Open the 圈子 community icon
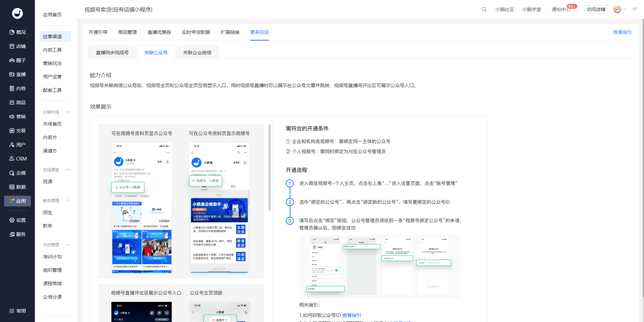Image resolution: width=644 pixels, height=322 pixels. pyautogui.click(x=12, y=60)
